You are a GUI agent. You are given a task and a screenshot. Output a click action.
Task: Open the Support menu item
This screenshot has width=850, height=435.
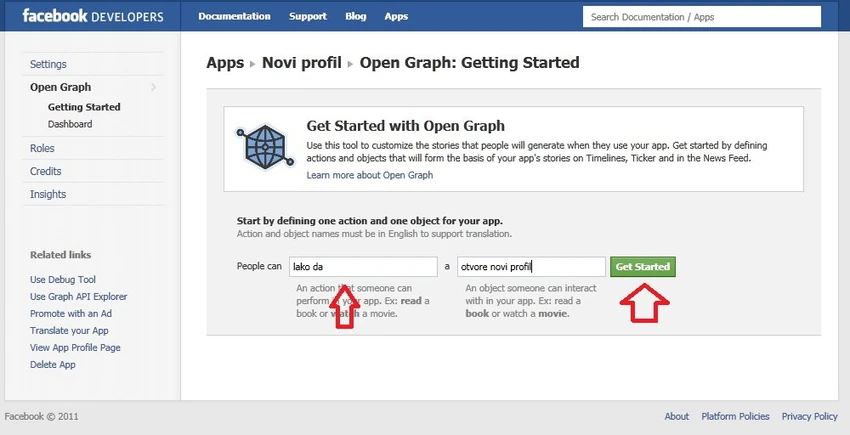[x=308, y=16]
